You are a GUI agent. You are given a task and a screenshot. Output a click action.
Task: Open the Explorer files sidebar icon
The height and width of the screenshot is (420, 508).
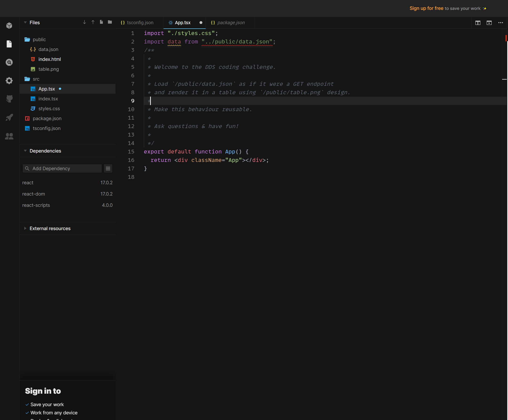(x=9, y=44)
